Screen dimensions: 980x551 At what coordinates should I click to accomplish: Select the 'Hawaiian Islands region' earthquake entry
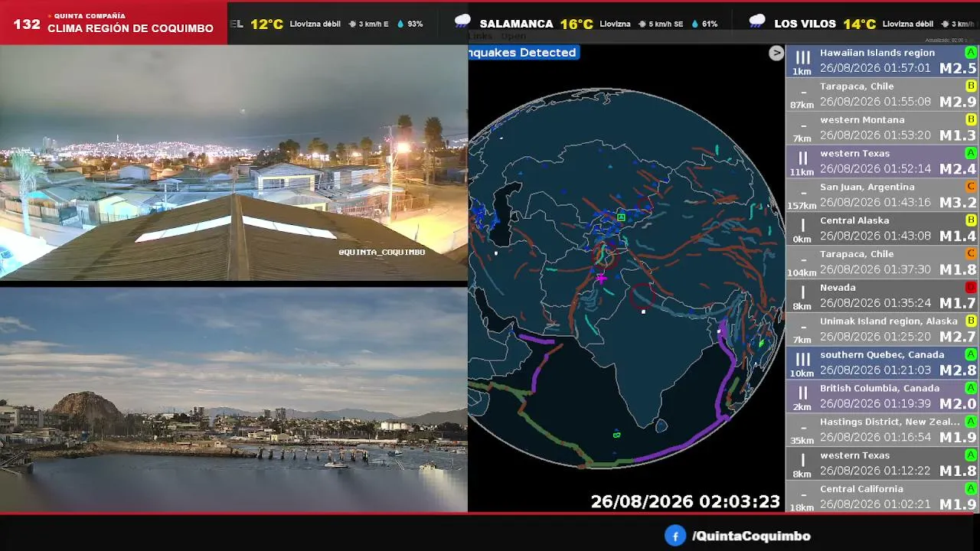point(883,60)
